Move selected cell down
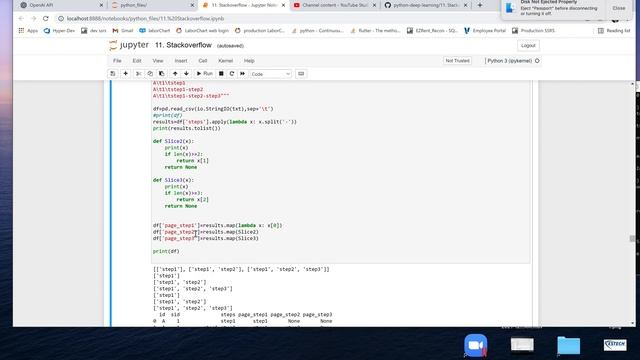The height and width of the screenshot is (360, 640). 187,74
